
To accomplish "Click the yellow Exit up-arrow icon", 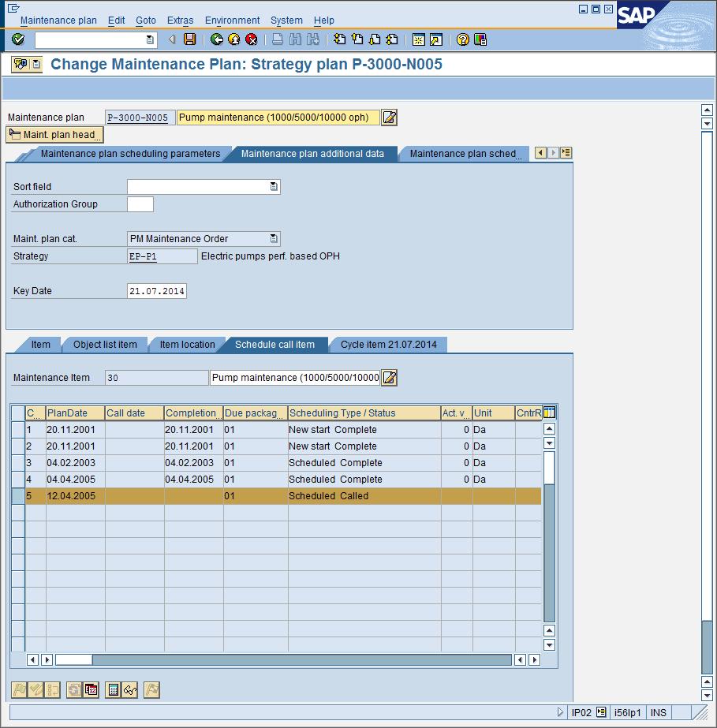I will click(x=234, y=39).
